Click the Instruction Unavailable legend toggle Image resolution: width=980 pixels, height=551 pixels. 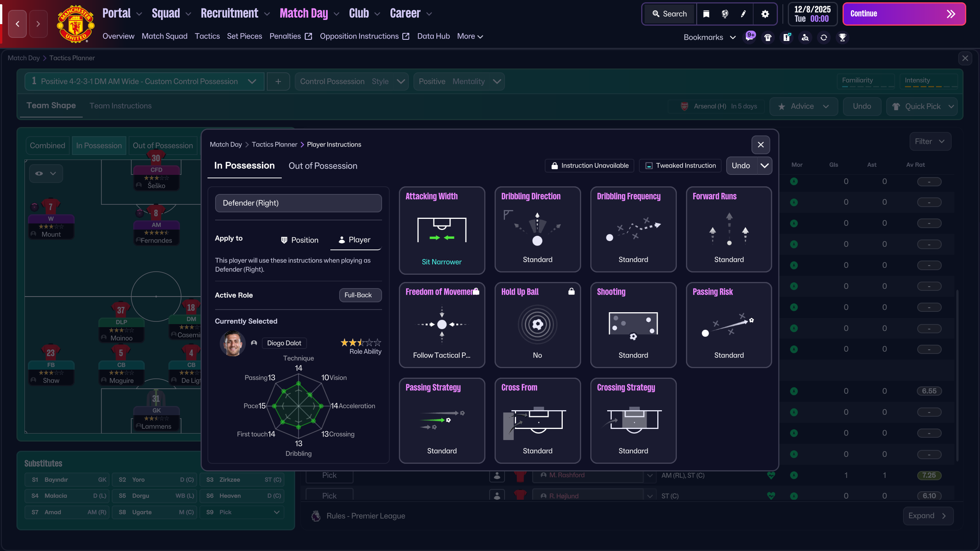pos(590,166)
